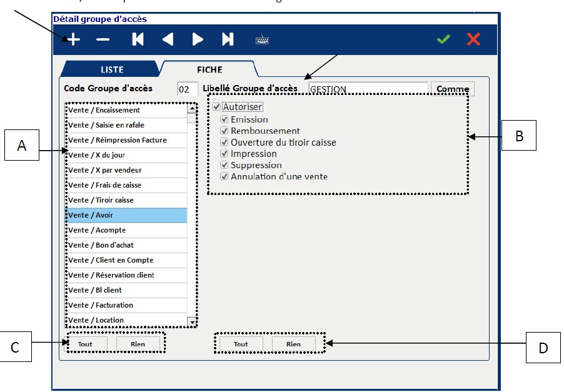Click the Libellé Groupe d'accès text field
Viewport: 564px width, 392px height.
pos(368,89)
